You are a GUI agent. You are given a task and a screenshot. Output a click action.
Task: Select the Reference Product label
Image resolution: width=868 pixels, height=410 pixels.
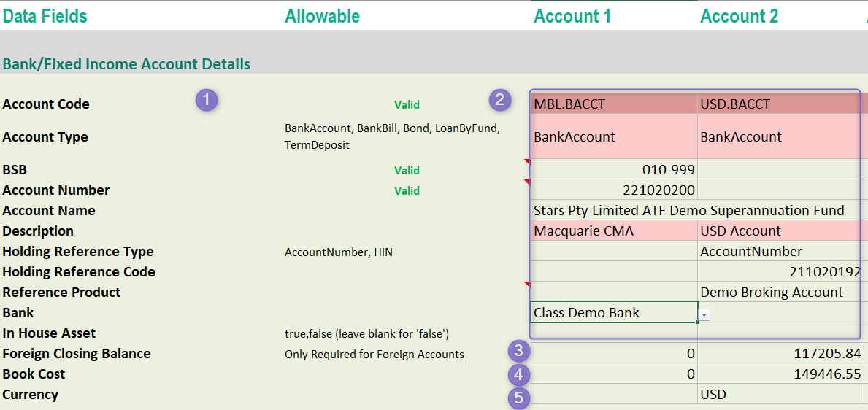click(61, 292)
